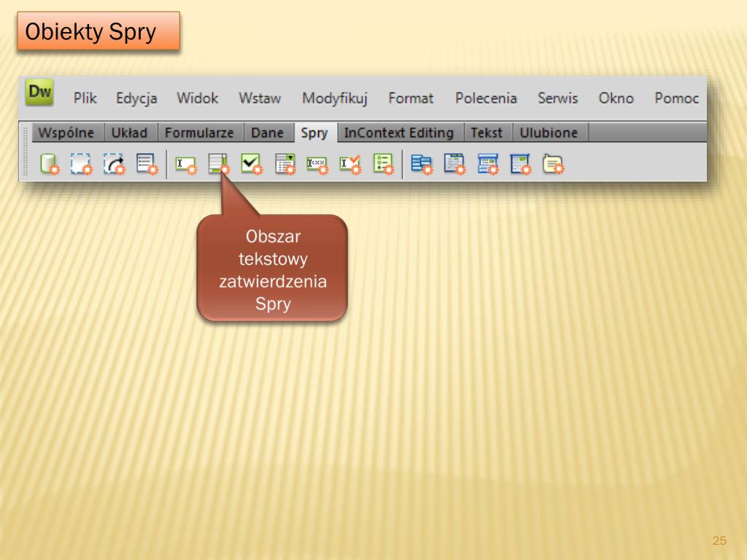
Task: Open the Wstaw menu
Action: [x=260, y=98]
